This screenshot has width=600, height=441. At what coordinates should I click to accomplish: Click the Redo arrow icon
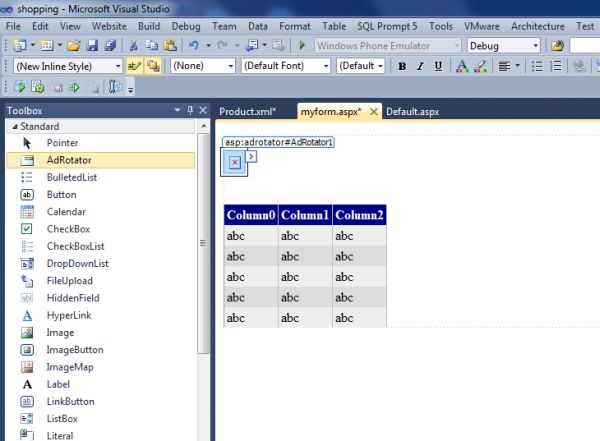pyautogui.click(x=223, y=46)
